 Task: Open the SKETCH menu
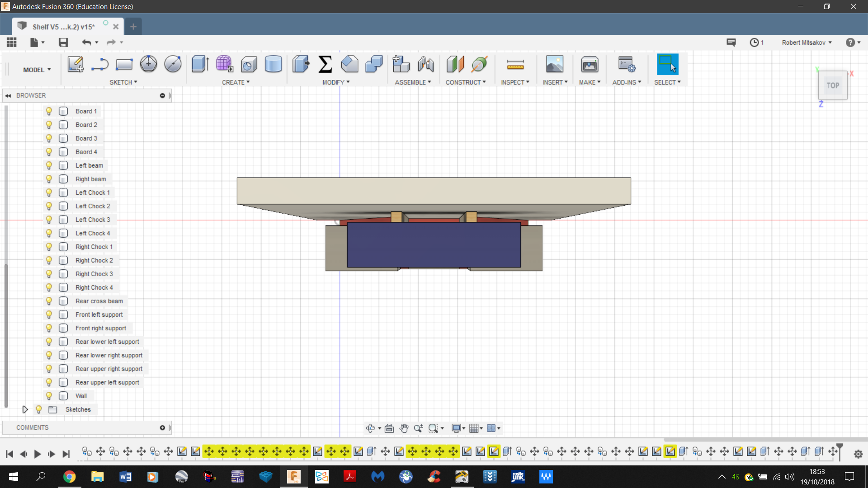[123, 82]
